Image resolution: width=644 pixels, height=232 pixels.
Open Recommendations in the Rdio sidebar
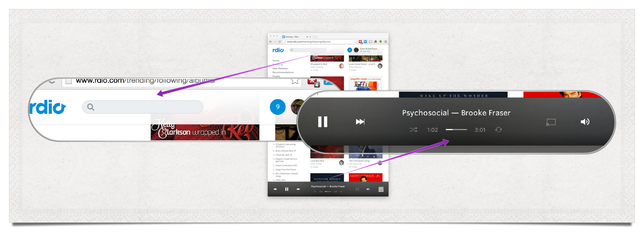[283, 72]
